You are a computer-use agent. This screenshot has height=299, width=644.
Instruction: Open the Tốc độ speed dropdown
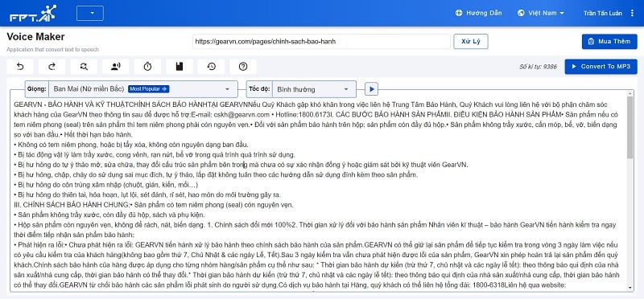click(314, 89)
